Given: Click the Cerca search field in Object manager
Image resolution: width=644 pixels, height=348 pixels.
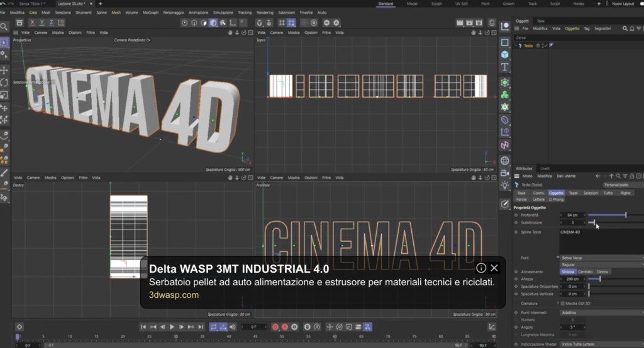Looking at the screenshot, I should 579,38.
